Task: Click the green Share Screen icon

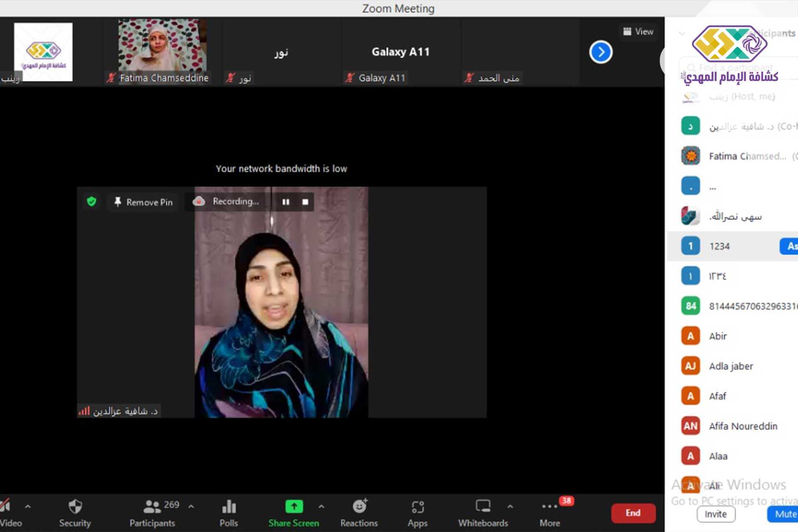Action: 294,507
